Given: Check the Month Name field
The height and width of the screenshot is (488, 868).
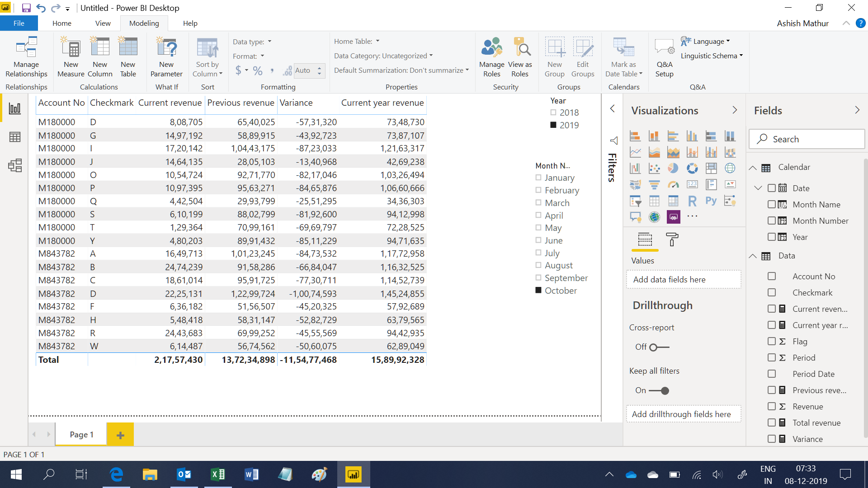Looking at the screenshot, I should (772, 204).
